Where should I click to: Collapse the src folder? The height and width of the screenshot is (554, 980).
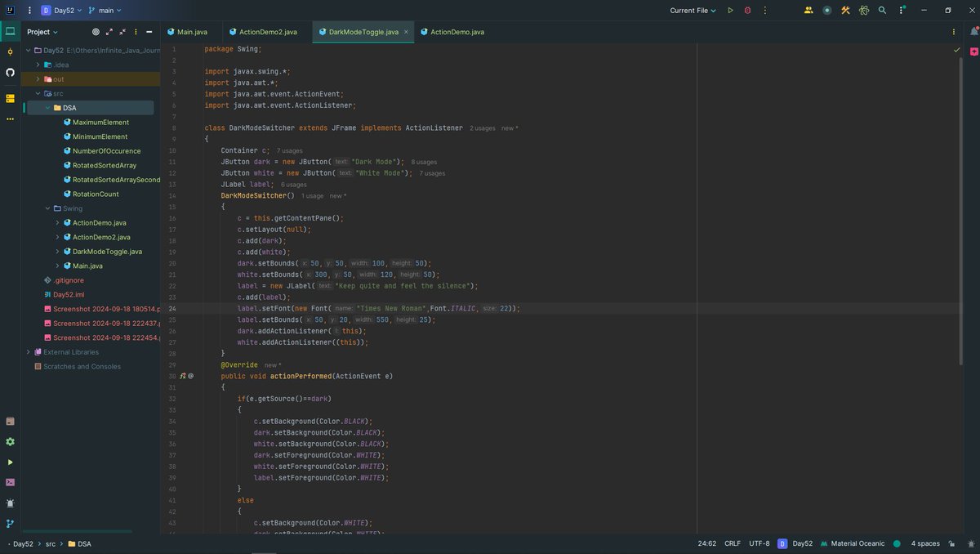click(38, 93)
